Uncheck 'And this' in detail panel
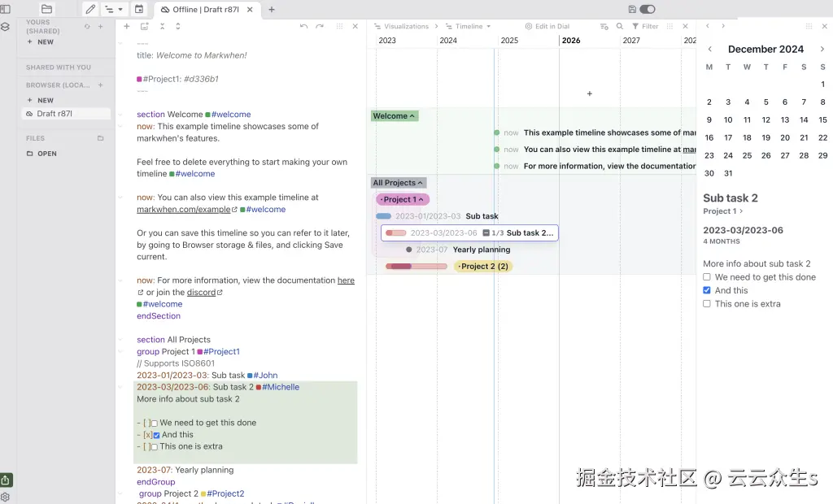833x504 pixels. (707, 290)
